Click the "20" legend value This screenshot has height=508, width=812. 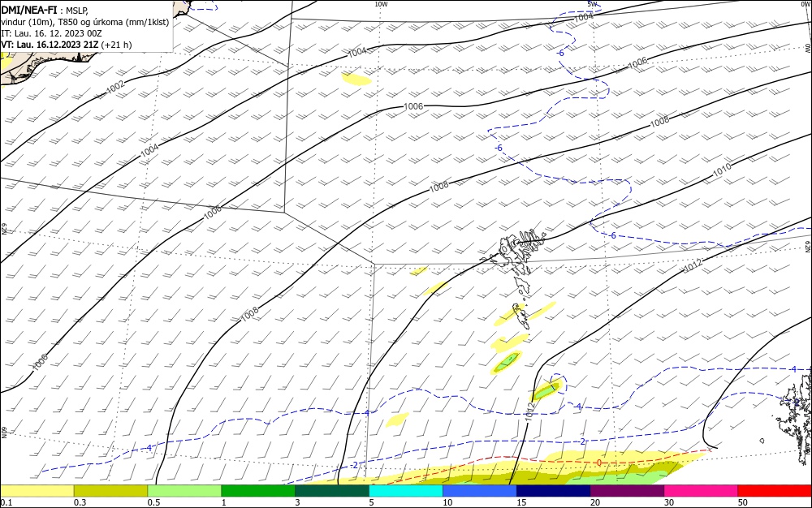point(595,503)
